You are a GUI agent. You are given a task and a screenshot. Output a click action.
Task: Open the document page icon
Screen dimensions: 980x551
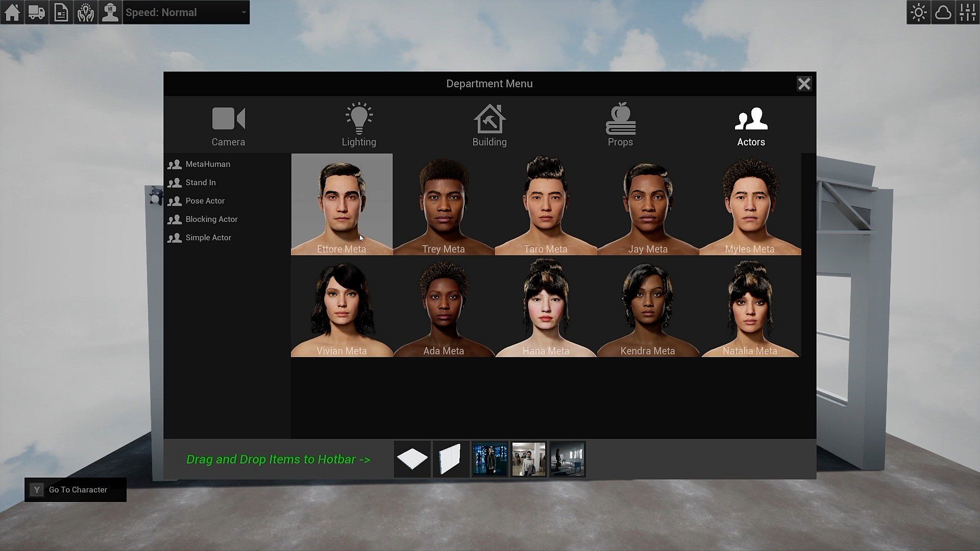pyautogui.click(x=61, y=12)
